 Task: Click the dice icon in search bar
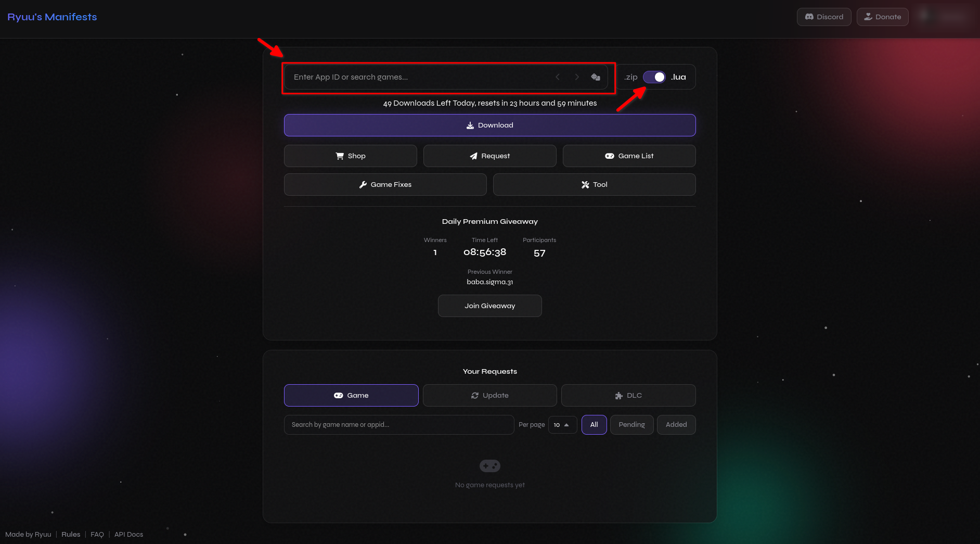tap(596, 77)
